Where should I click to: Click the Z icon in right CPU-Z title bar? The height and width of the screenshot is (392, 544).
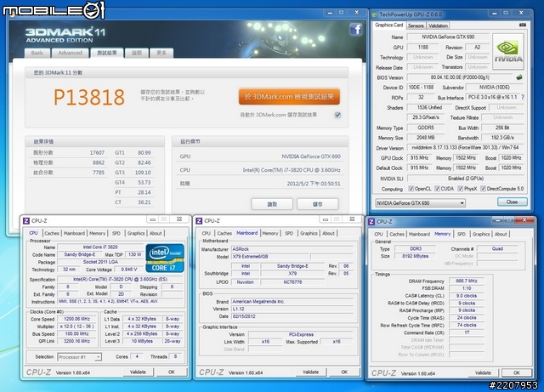point(371,222)
